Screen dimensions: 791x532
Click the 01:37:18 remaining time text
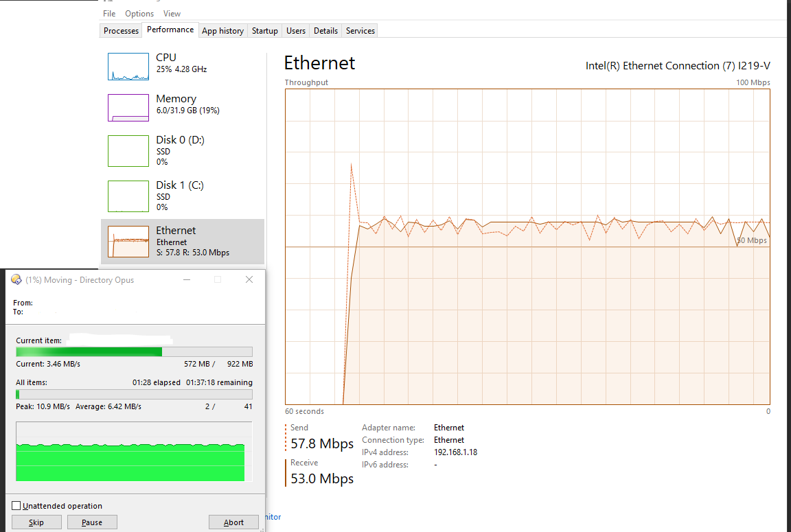coord(220,383)
